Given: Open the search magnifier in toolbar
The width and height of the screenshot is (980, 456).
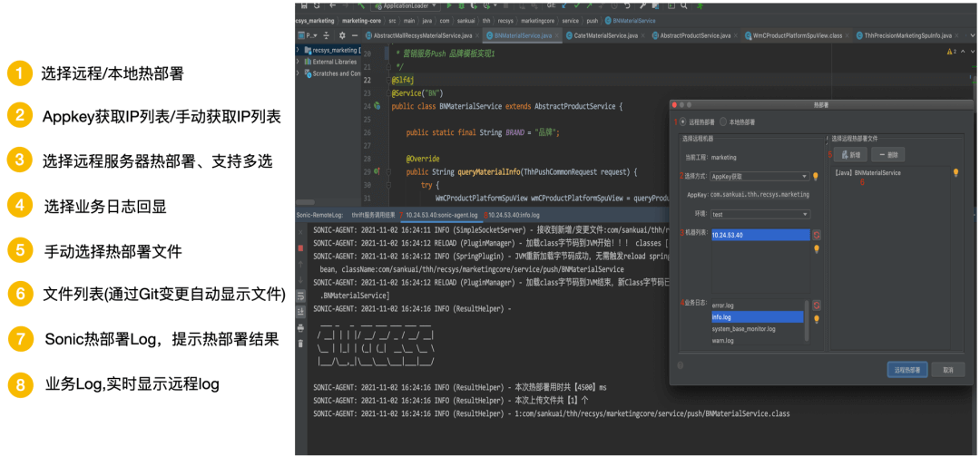Looking at the screenshot, I should (684, 5).
